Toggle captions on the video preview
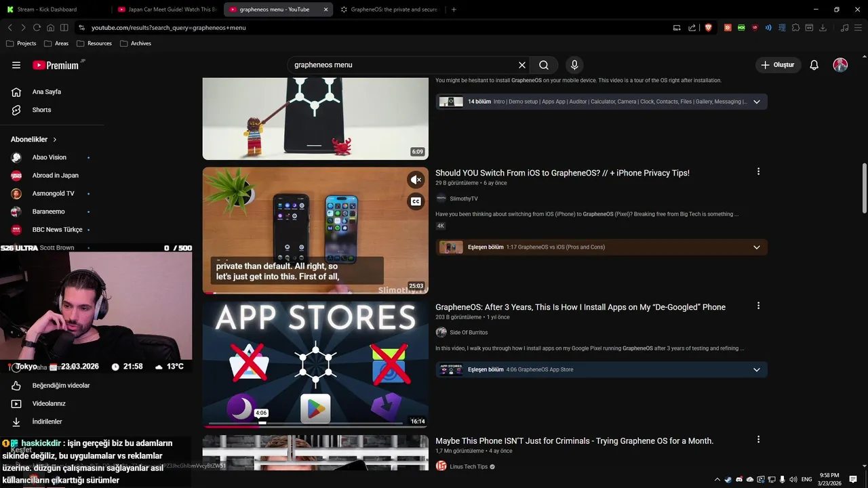The width and height of the screenshot is (868, 488). point(416,201)
